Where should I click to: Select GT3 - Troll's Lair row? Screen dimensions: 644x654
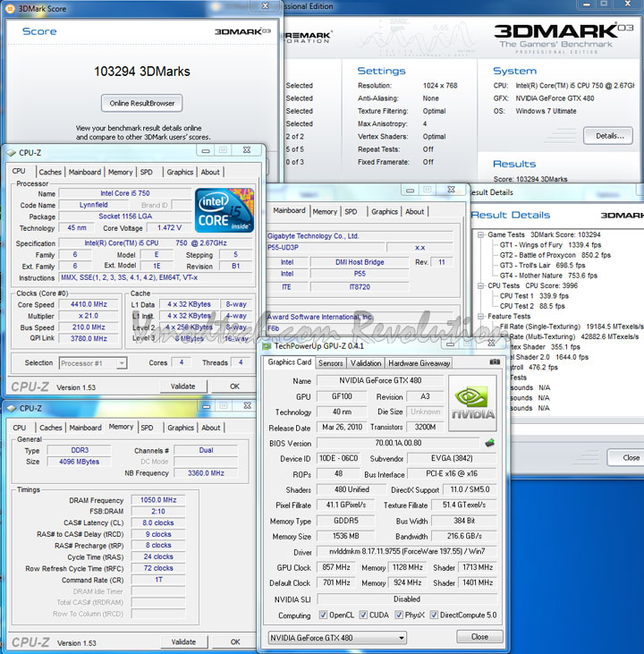coord(542,266)
